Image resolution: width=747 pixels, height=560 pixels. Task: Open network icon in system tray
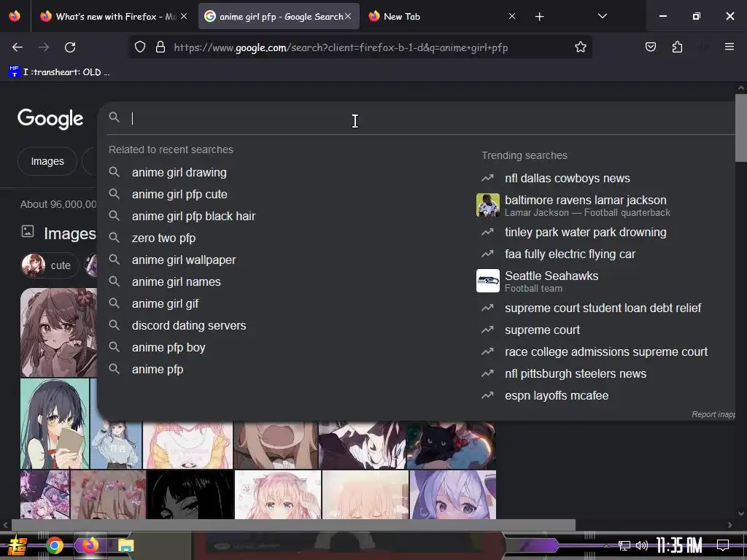pos(624,545)
